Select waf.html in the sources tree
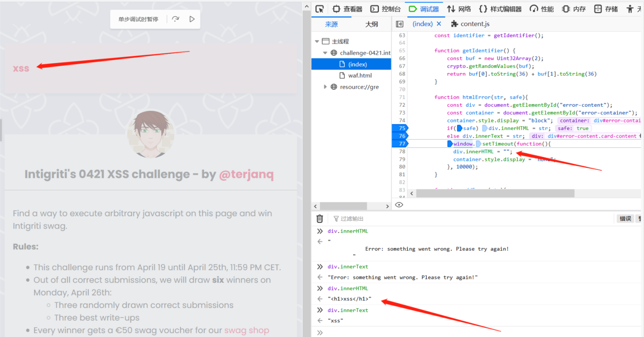644x337 pixels. coord(360,76)
